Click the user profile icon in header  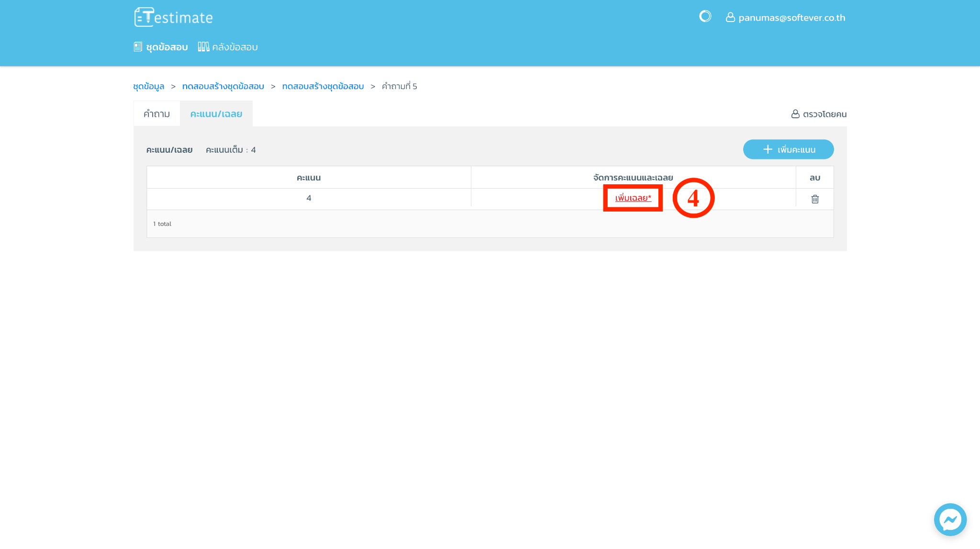(730, 17)
